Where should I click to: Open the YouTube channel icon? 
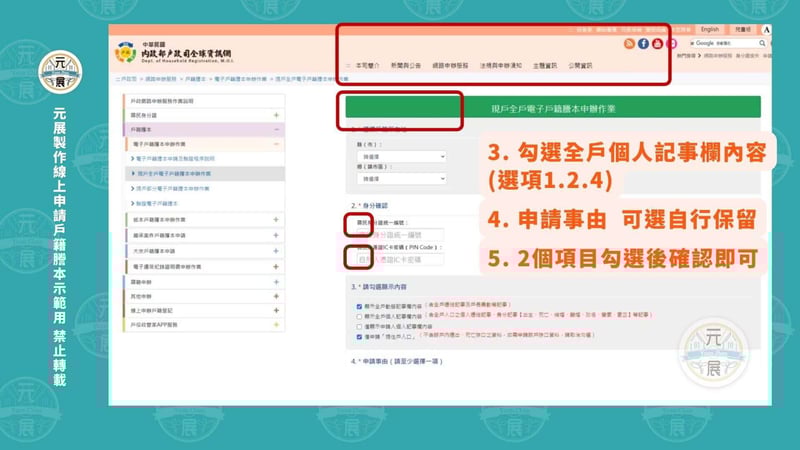pyautogui.click(x=658, y=44)
